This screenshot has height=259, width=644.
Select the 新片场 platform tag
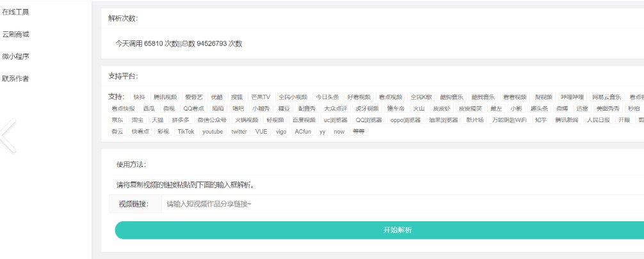click(x=475, y=120)
